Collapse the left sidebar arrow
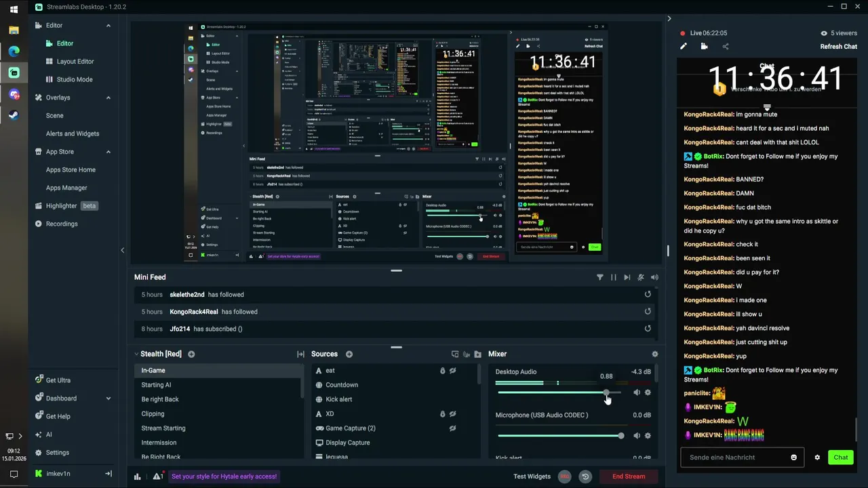 click(x=122, y=250)
